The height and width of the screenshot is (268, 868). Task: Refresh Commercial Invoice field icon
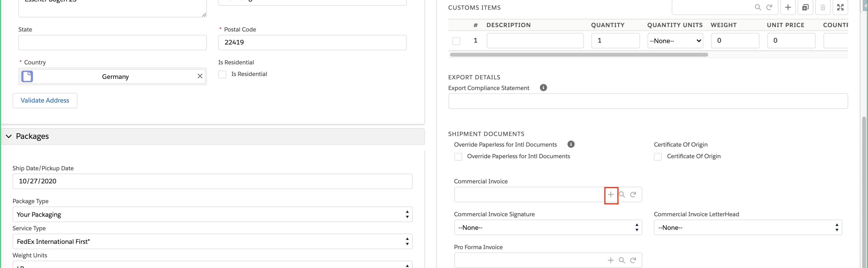(633, 194)
